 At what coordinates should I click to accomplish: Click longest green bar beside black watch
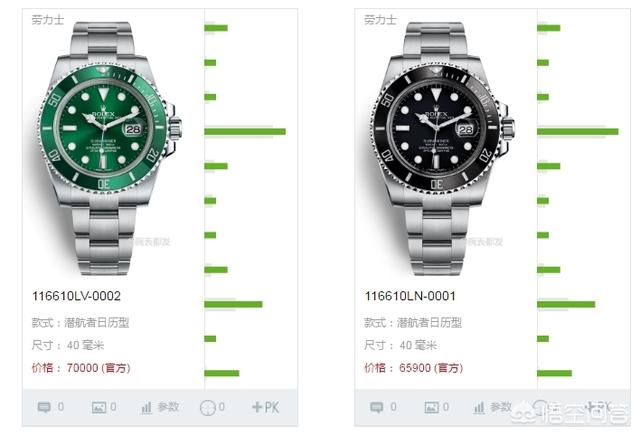(578, 131)
